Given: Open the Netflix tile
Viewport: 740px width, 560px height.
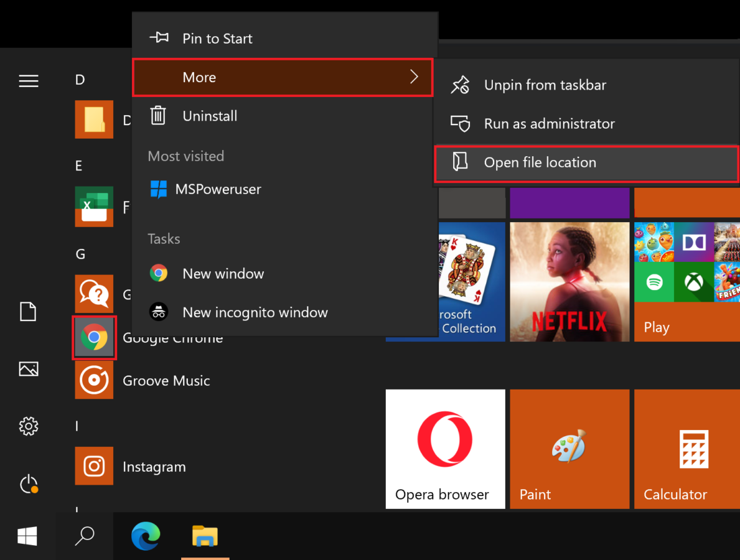Looking at the screenshot, I should 569,282.
